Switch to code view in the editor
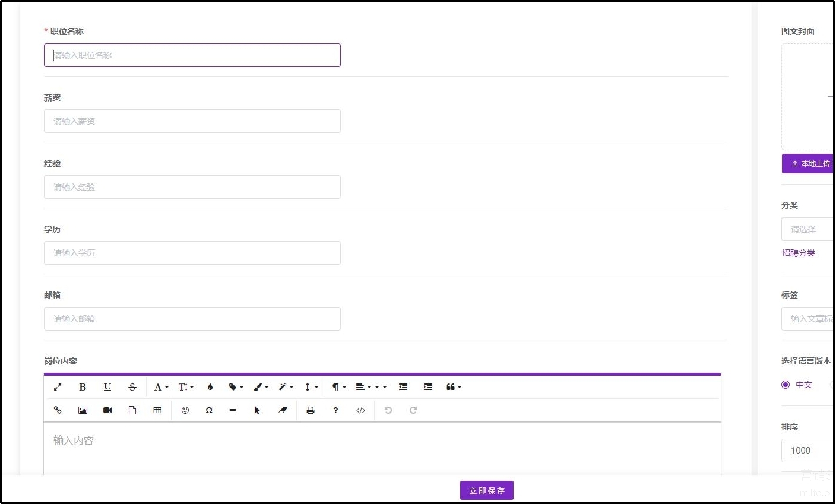Screen dimensions: 836x504 (360, 410)
